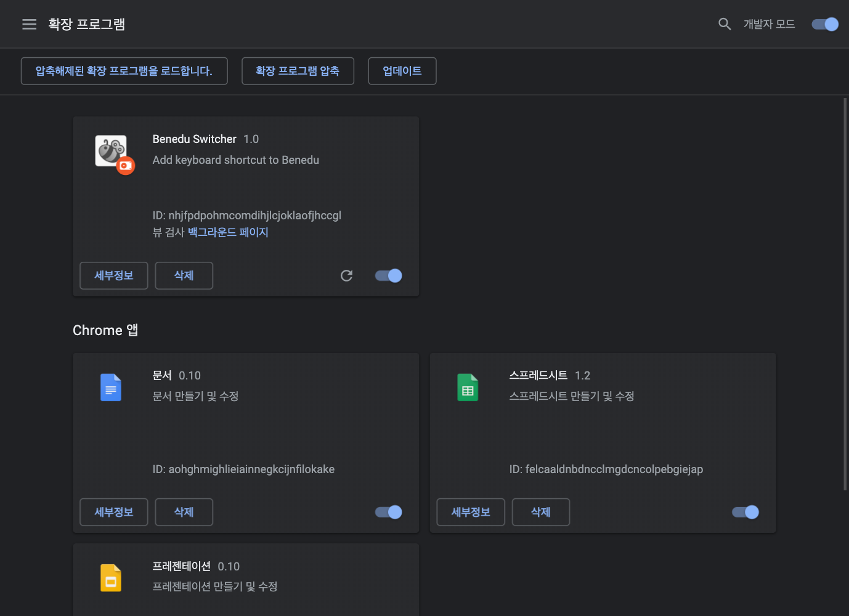Click the 문서 app icon
This screenshot has width=849, height=616.
click(111, 387)
